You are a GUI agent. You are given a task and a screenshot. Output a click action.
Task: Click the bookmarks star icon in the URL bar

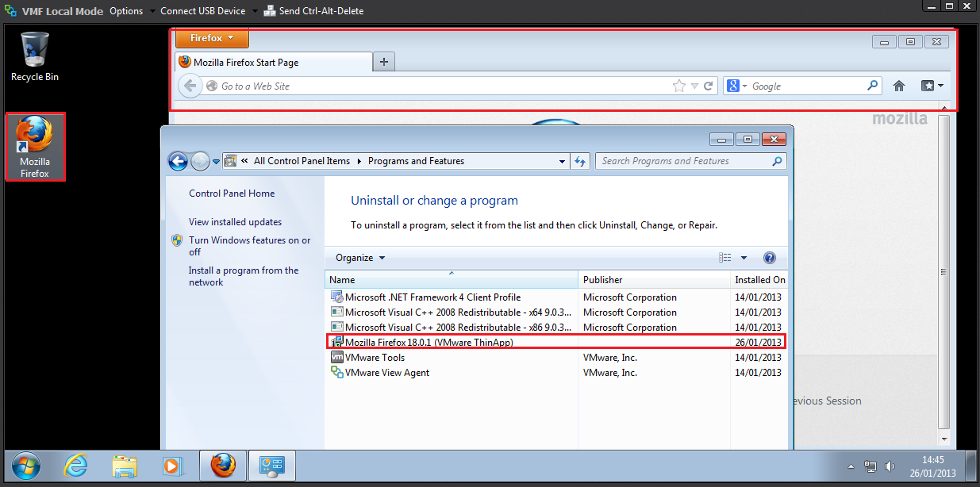coord(678,86)
